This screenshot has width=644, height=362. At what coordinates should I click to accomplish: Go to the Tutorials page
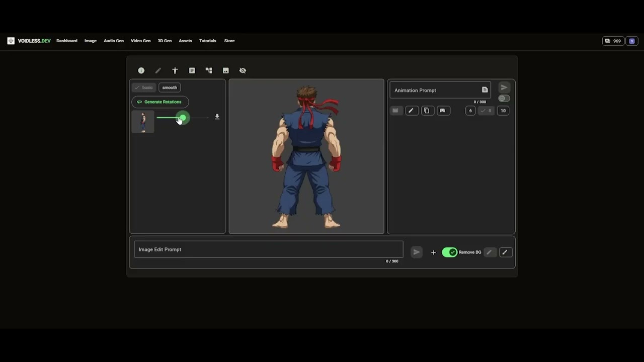point(208,41)
